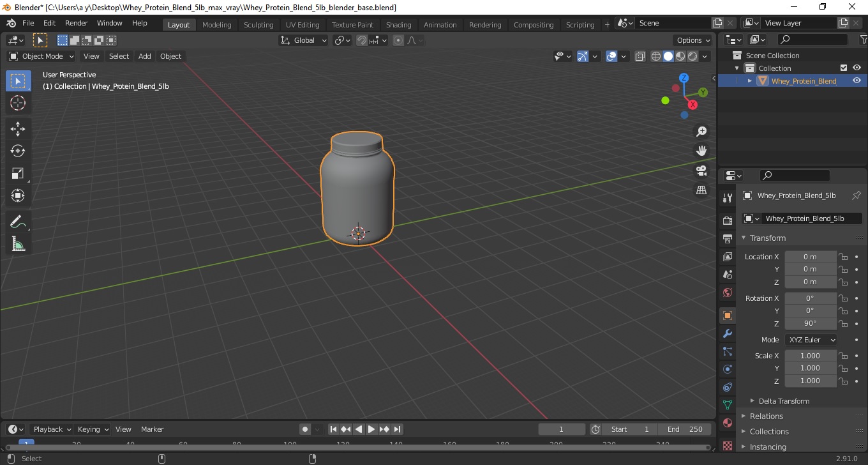This screenshot has height=465, width=868.
Task: Click the Marker menu in timeline
Action: coord(152,429)
